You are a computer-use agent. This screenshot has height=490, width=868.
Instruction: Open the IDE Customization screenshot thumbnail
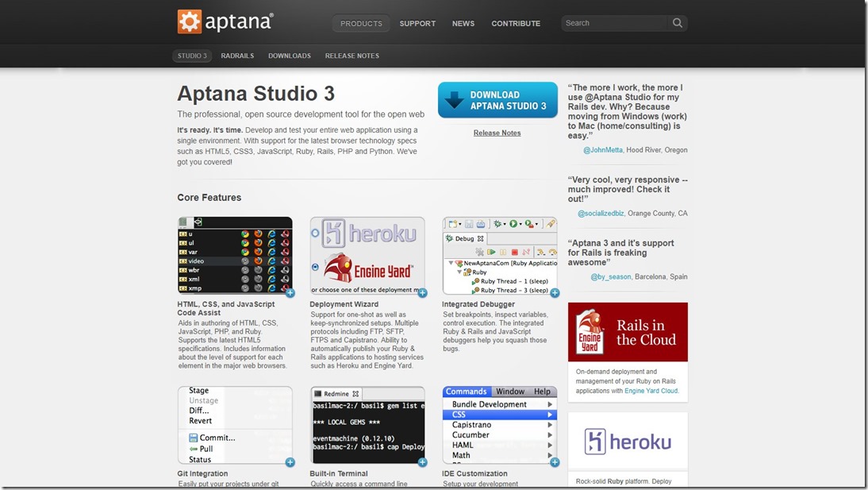click(x=500, y=425)
